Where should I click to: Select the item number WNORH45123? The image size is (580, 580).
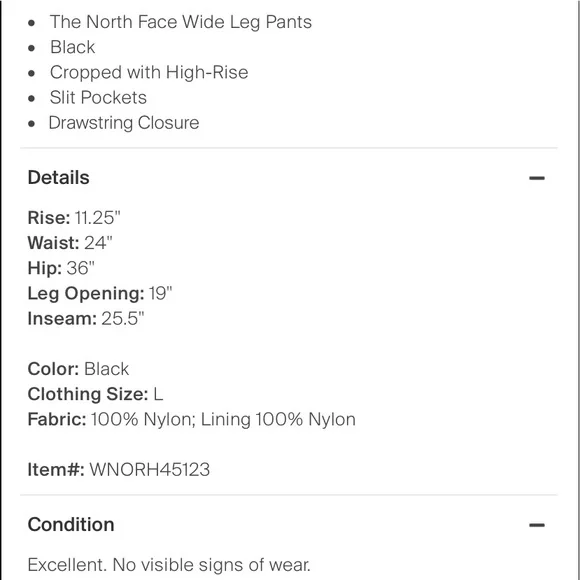[150, 470]
